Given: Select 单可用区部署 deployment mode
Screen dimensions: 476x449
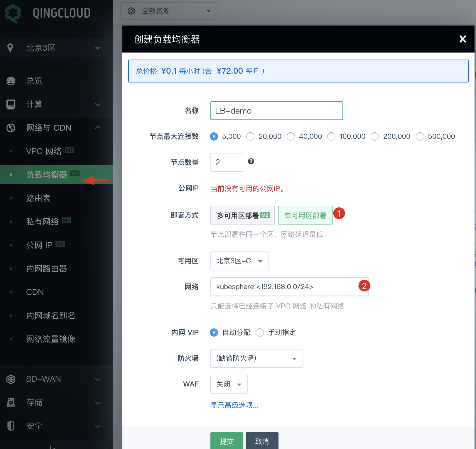Looking at the screenshot, I should [x=305, y=215].
